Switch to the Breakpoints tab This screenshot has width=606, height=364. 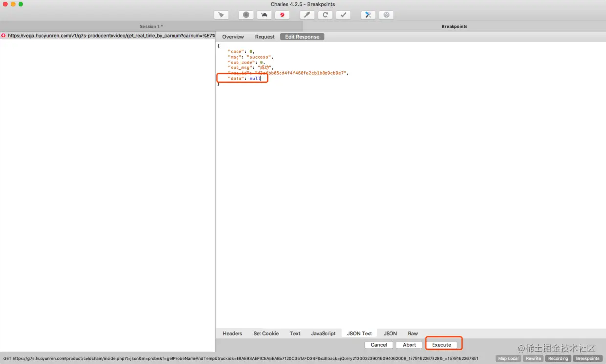tap(454, 26)
